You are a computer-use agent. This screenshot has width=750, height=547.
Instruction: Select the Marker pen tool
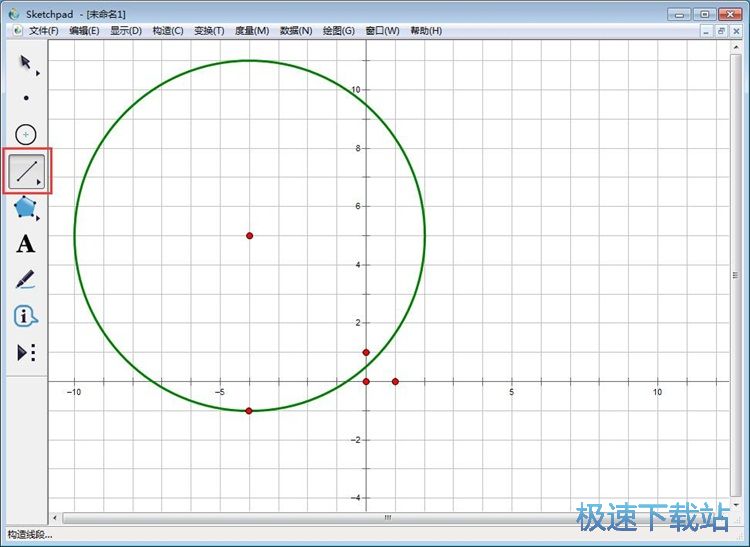coord(26,280)
